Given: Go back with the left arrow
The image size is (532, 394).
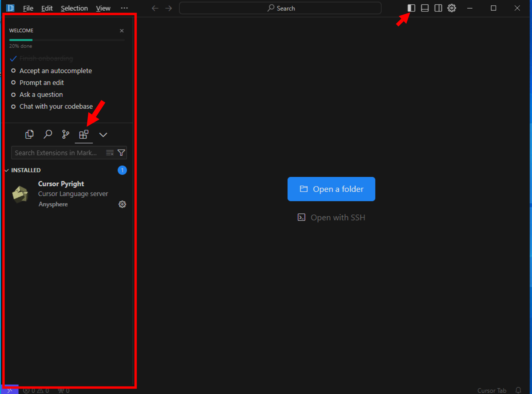Looking at the screenshot, I should pos(155,8).
